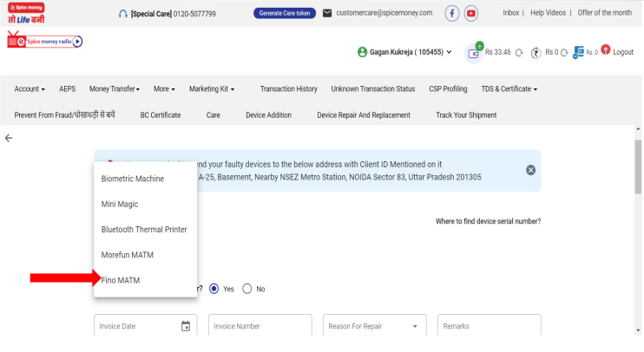
Task: Click the scrollbar down arrow
Action: click(x=638, y=329)
